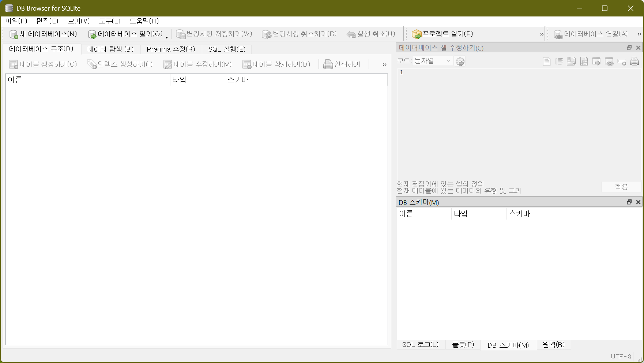
Task: Click the open-link chain icon in the cell editor
Action: (x=609, y=61)
